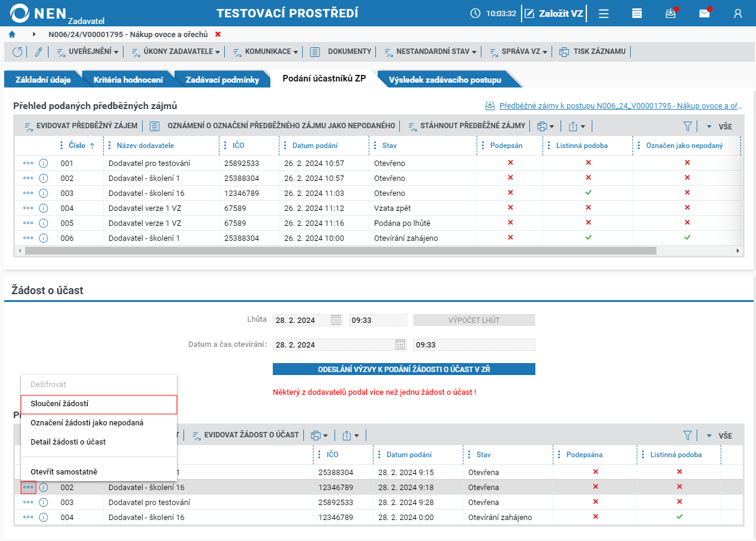Expand the SPRÁVA VZ menu
The width and height of the screenshot is (756, 541).
(519, 52)
